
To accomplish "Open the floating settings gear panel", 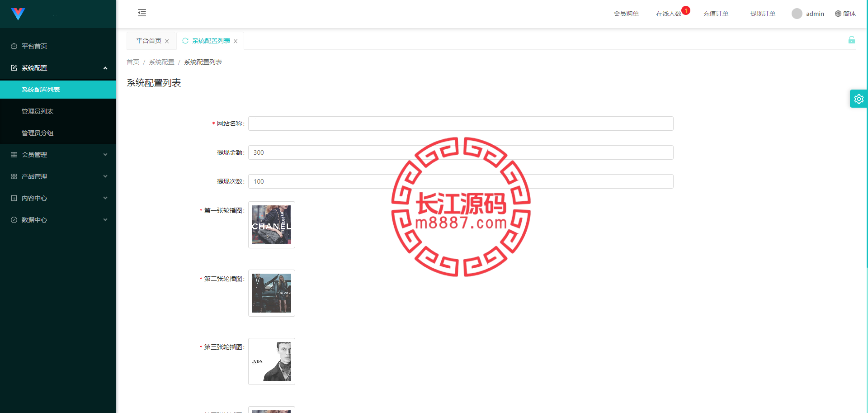I will pos(859,99).
